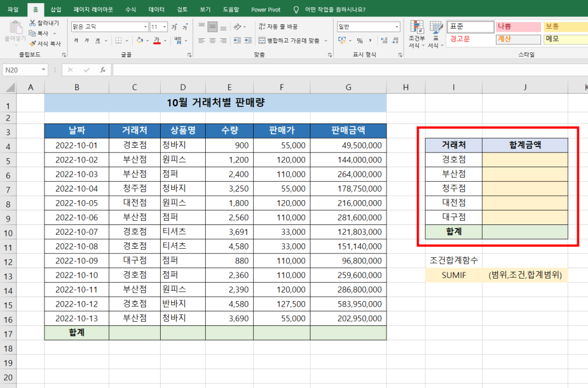
Task: Click the insert function fx icon
Action: point(103,70)
